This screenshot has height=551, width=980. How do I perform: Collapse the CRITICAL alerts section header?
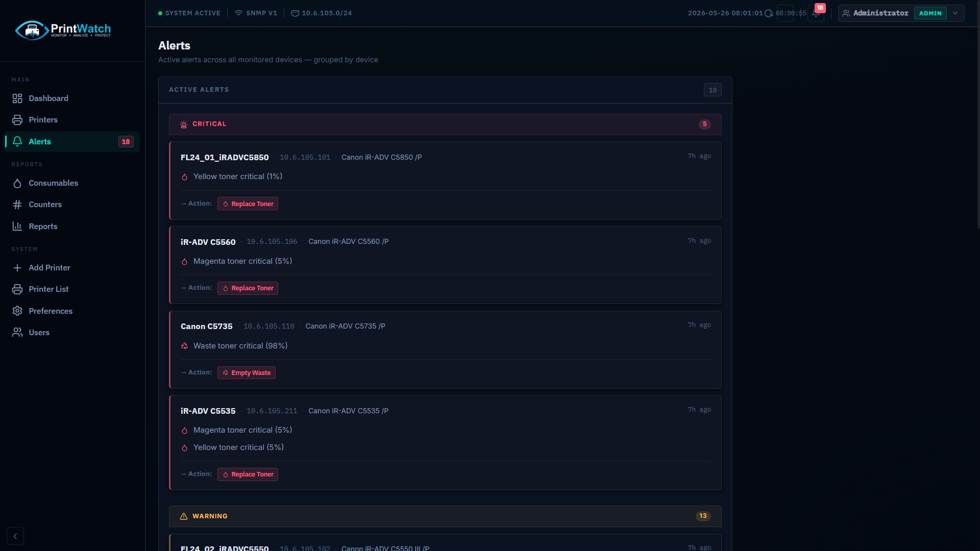(445, 124)
